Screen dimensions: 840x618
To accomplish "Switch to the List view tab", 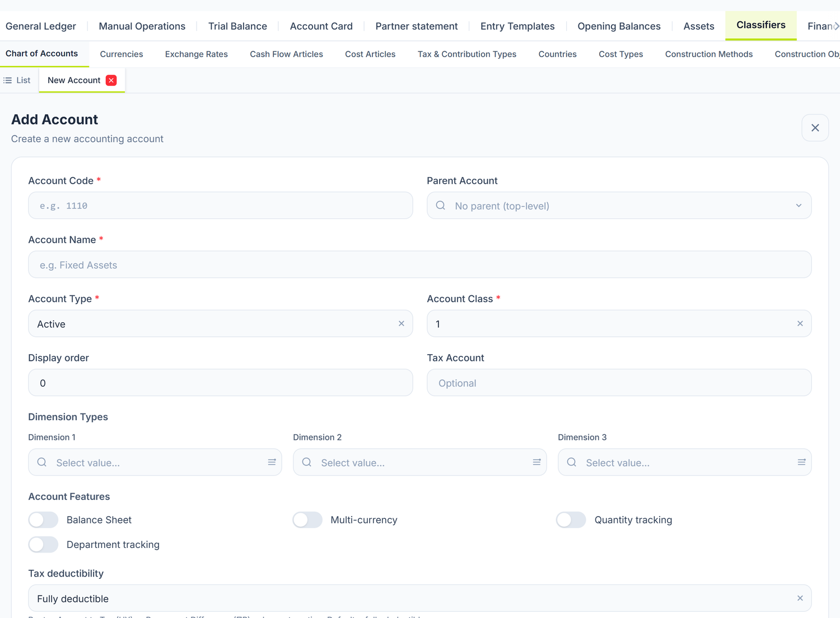I will pyautogui.click(x=17, y=80).
